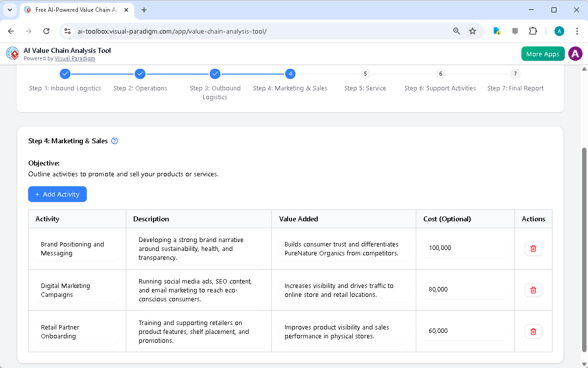Open the More Apps button
Screen dimensions: 588x368
pos(543,53)
